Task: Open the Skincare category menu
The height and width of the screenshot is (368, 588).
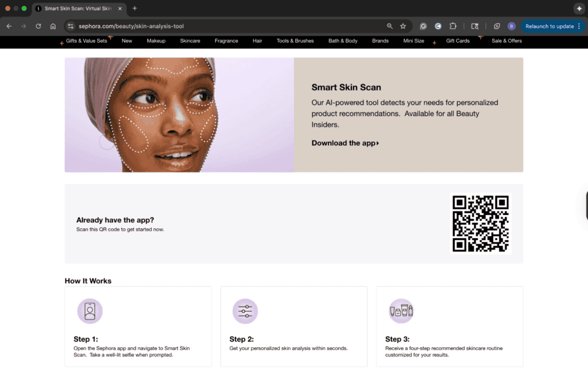Action: point(190,41)
